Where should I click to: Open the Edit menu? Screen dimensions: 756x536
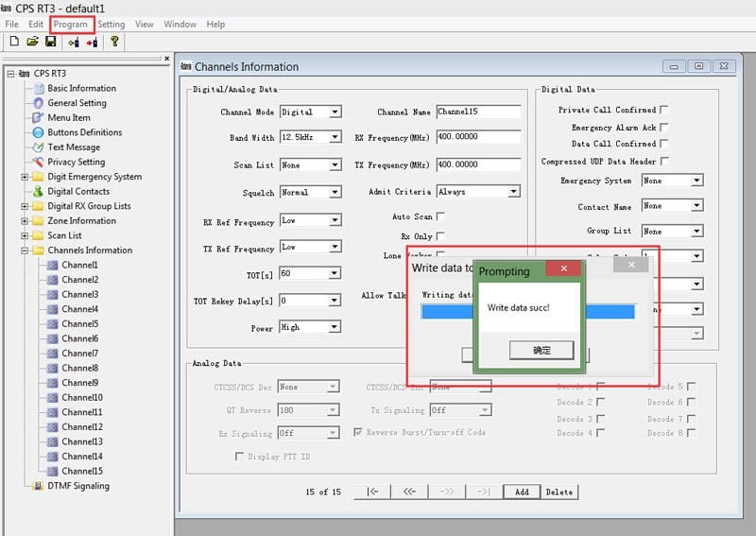(36, 25)
